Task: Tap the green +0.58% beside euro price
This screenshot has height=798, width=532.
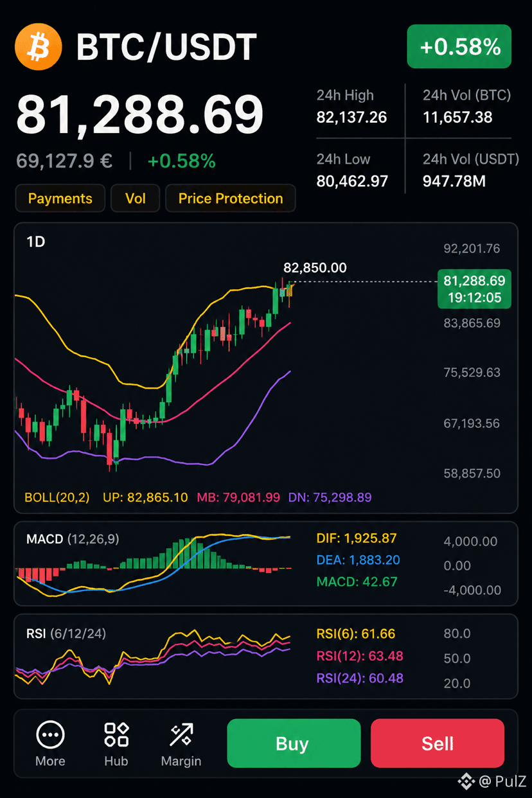Action: click(181, 161)
